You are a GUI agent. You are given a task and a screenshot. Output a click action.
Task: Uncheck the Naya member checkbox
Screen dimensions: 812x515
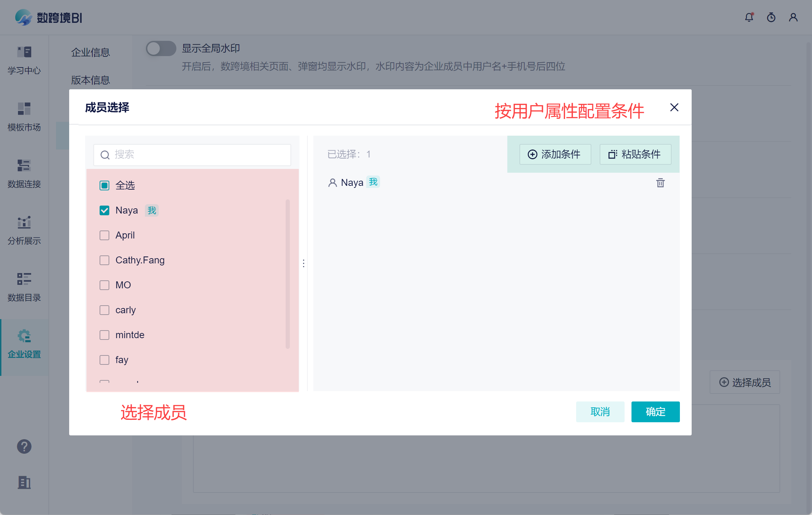point(104,210)
